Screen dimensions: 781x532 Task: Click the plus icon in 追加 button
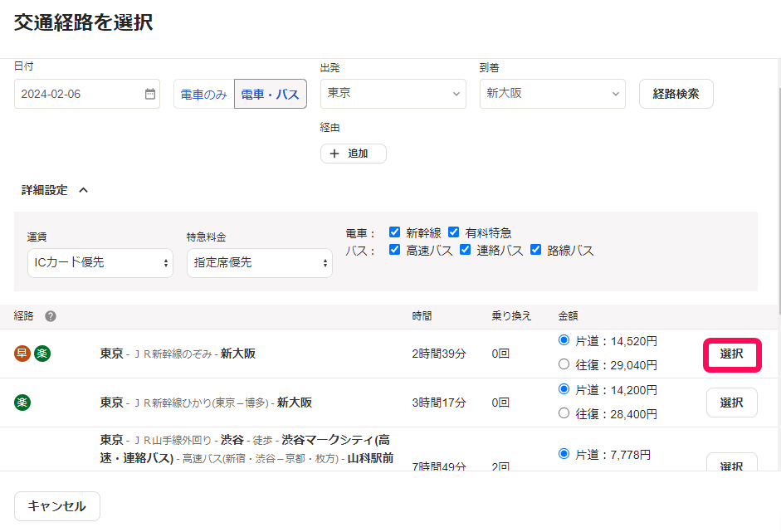pyautogui.click(x=334, y=154)
